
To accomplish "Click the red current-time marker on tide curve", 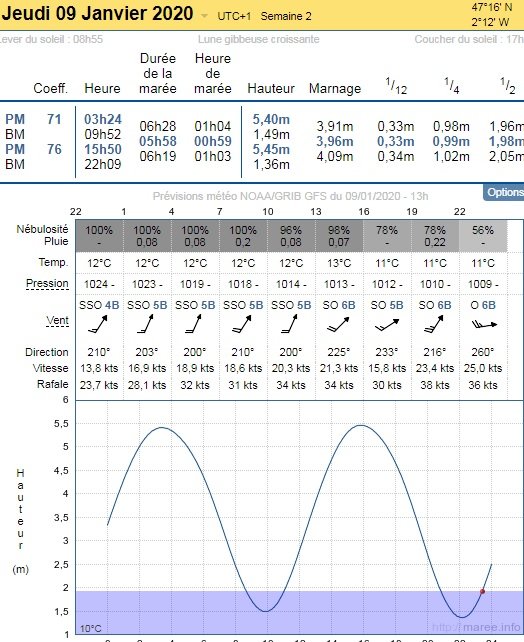I will [482, 591].
